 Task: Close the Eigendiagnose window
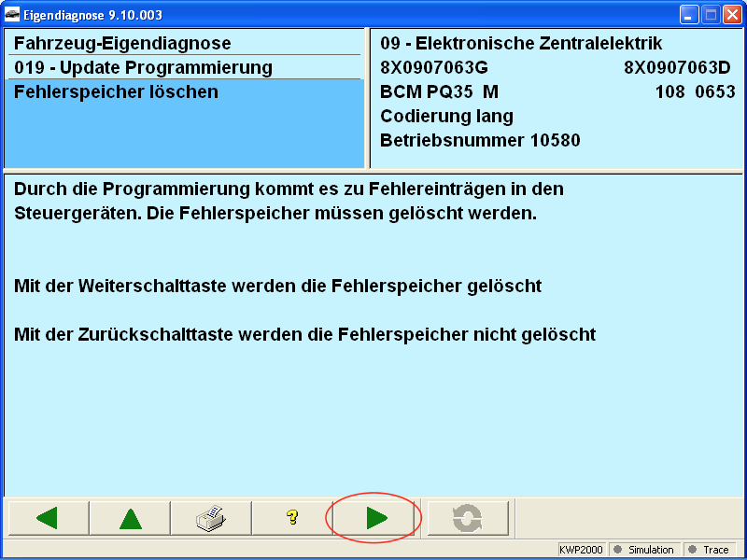(732, 15)
